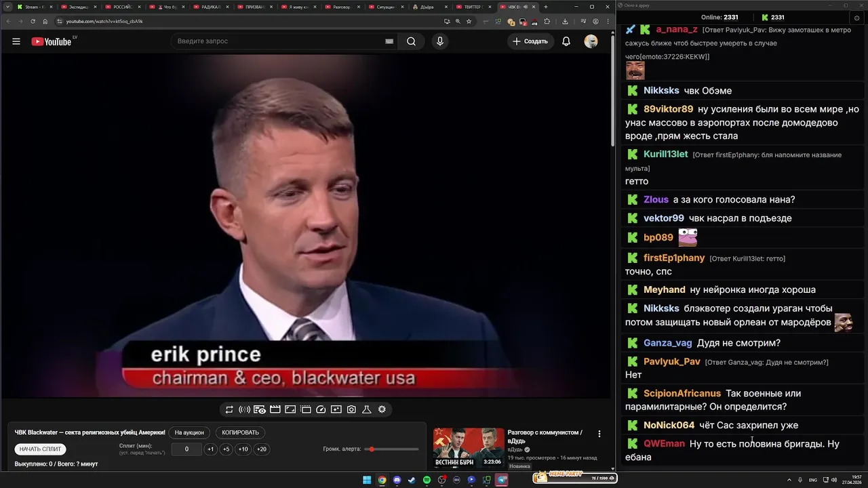Click browser home button
Image resolution: width=868 pixels, height=488 pixels.
(x=45, y=21)
